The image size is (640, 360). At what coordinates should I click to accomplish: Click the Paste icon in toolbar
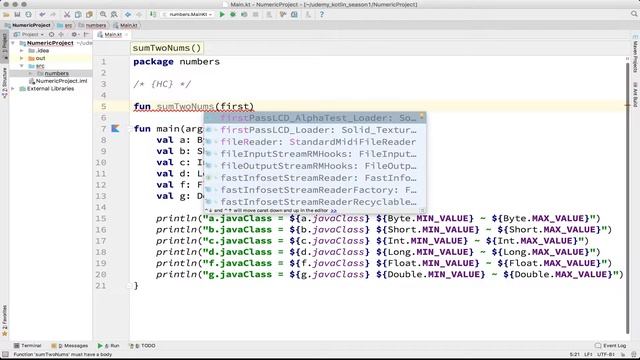(x=89, y=14)
